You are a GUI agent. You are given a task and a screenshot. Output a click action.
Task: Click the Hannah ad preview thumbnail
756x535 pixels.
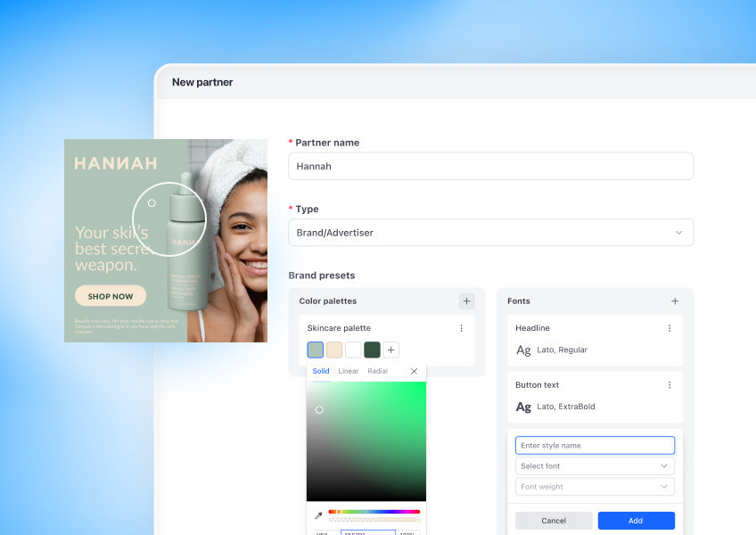click(x=166, y=241)
